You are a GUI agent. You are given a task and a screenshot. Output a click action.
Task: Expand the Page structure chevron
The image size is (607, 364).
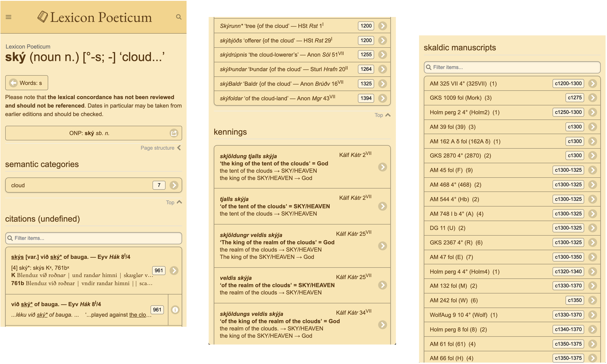pos(179,148)
